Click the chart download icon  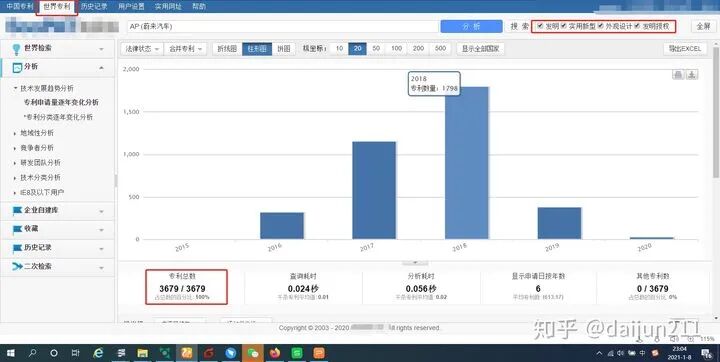coord(692,74)
